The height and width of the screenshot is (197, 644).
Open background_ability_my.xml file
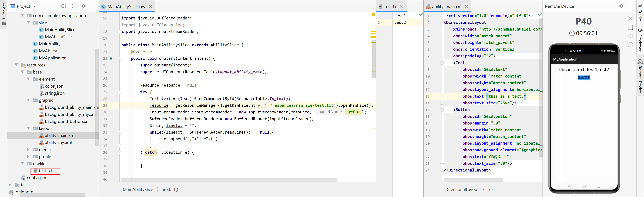pos(70,114)
